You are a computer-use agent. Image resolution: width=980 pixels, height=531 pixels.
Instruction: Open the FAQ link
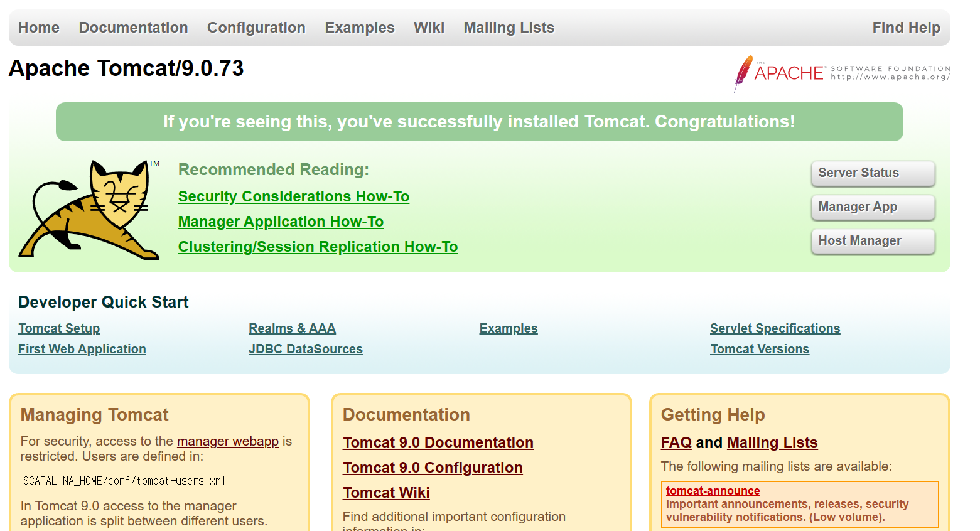point(676,442)
